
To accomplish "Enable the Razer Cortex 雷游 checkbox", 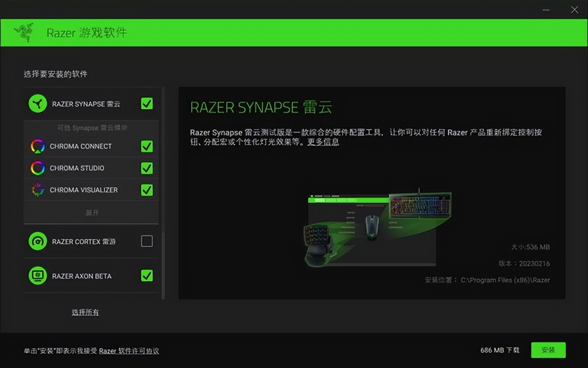I will pyautogui.click(x=147, y=241).
